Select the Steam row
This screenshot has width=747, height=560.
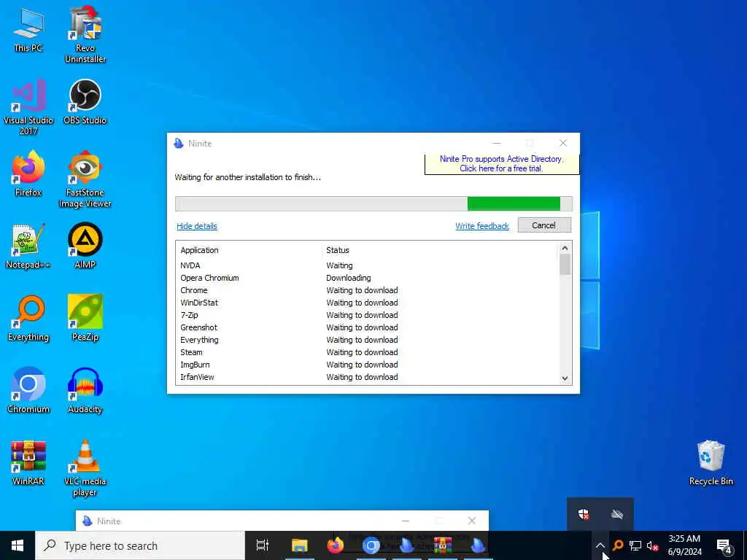click(x=367, y=352)
